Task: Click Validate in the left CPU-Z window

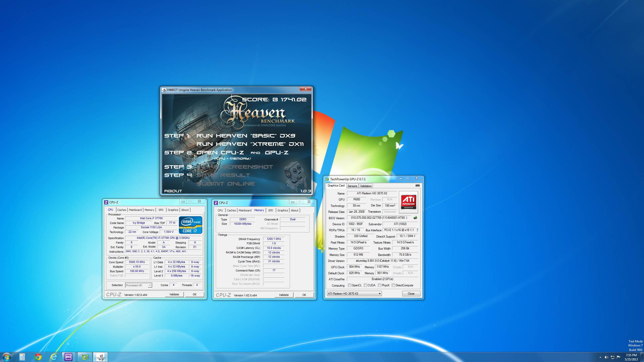Action: 174,294
